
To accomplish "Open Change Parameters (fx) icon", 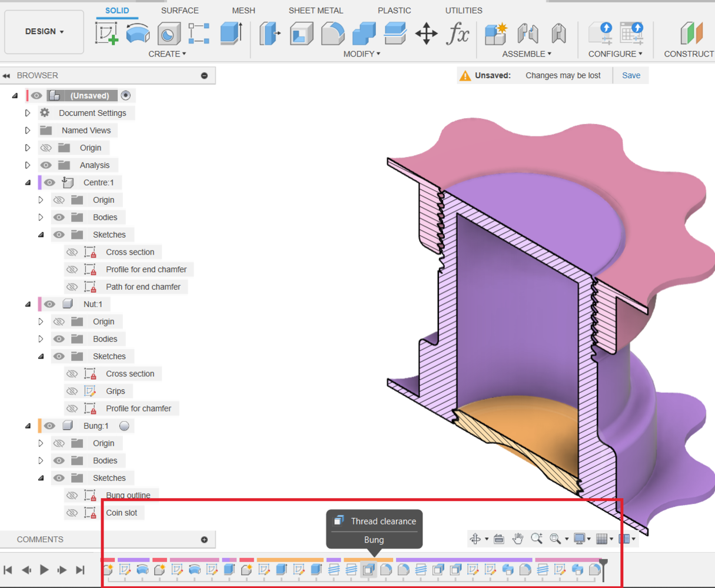I will 457,34.
